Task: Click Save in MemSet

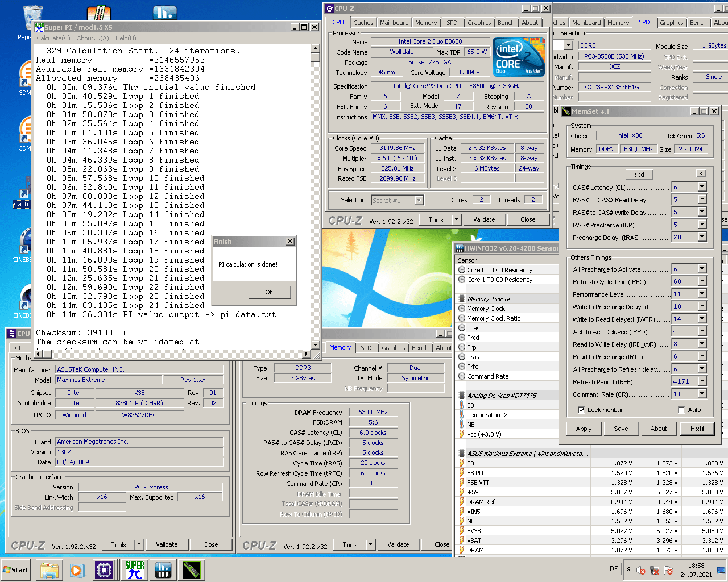Action: point(621,429)
